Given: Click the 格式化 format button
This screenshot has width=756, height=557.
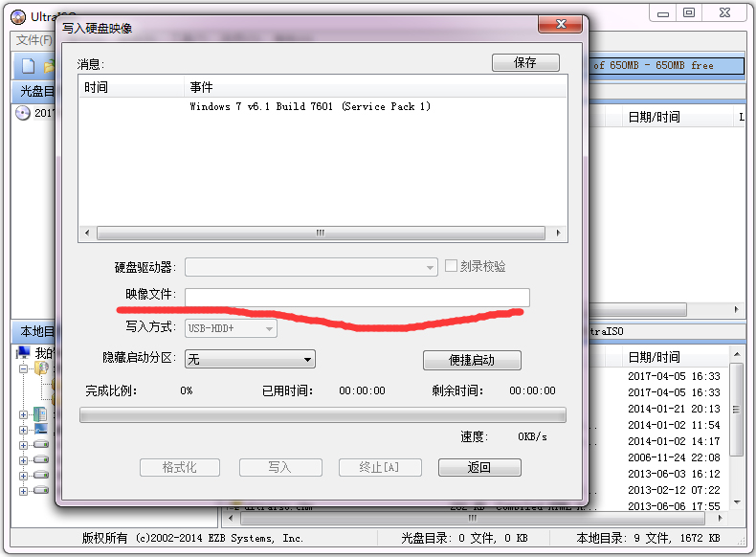Looking at the screenshot, I should point(180,467).
